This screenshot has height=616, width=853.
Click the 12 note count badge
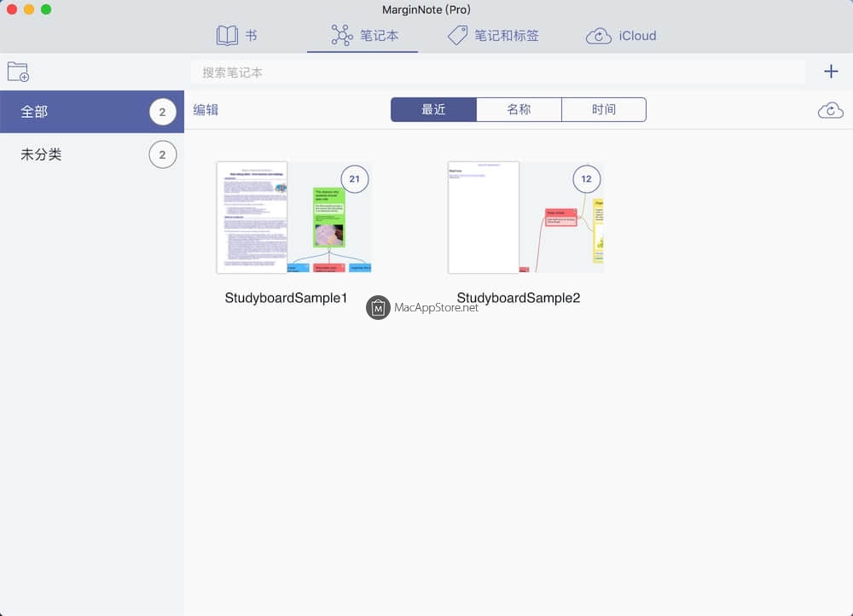[x=586, y=179]
